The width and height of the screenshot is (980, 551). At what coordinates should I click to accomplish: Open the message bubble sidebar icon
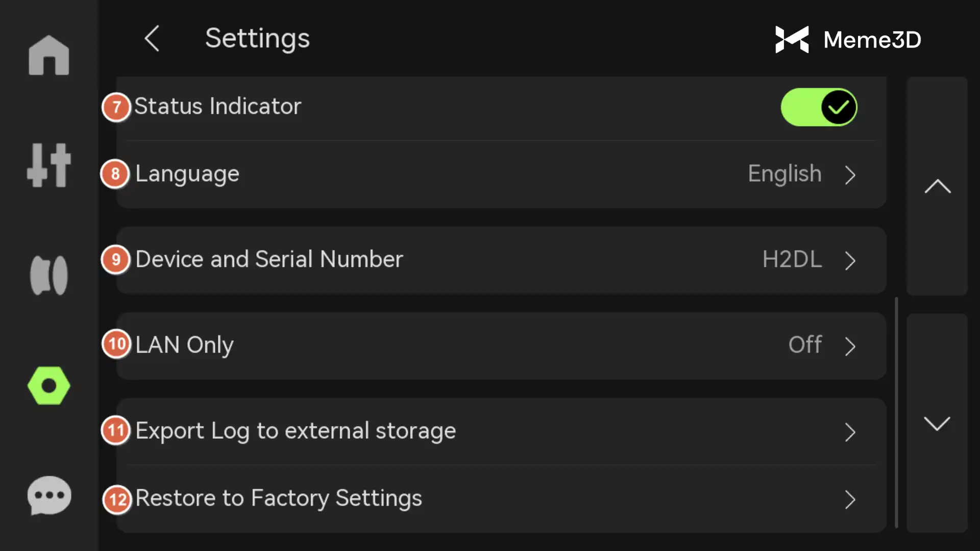49,495
